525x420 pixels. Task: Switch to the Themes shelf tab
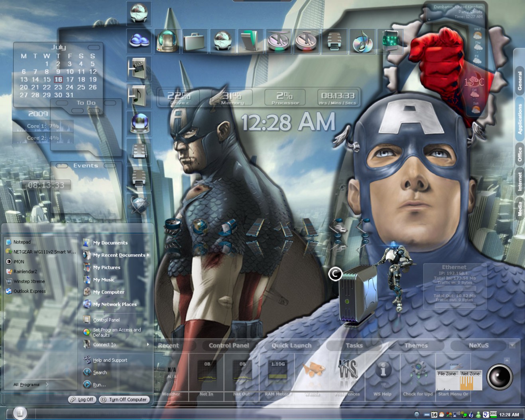tap(416, 345)
